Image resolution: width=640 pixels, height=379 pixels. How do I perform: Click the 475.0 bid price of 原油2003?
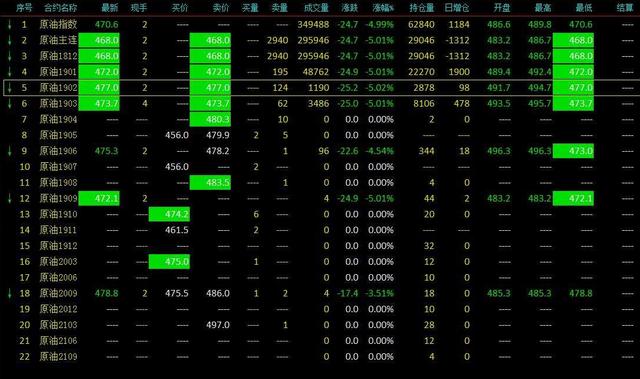(x=169, y=262)
